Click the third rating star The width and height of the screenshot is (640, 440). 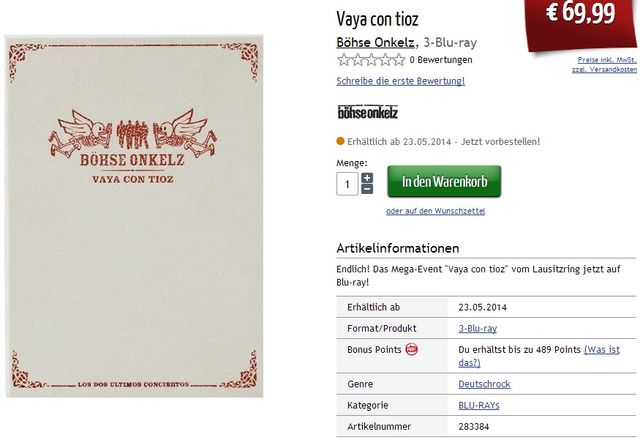[x=371, y=60]
